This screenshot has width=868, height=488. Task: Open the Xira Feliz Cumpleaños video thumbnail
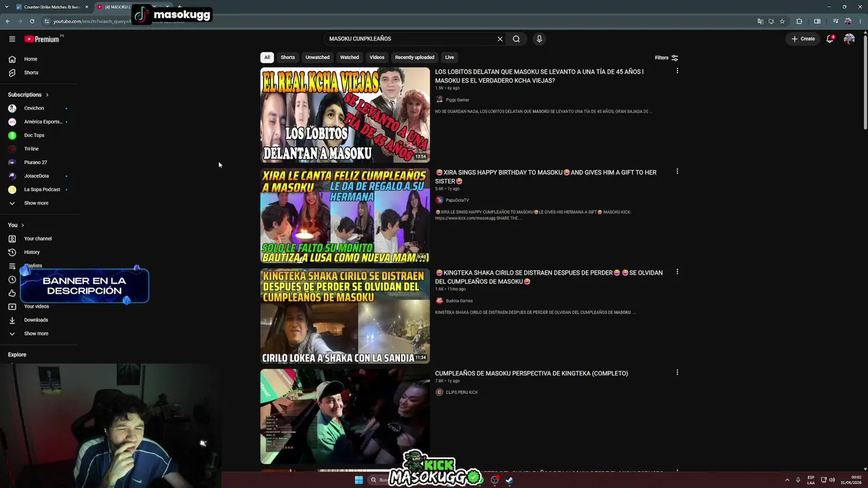click(345, 216)
